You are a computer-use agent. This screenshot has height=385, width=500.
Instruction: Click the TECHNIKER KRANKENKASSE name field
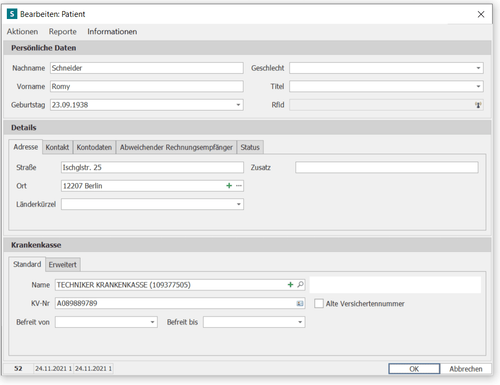click(180, 285)
